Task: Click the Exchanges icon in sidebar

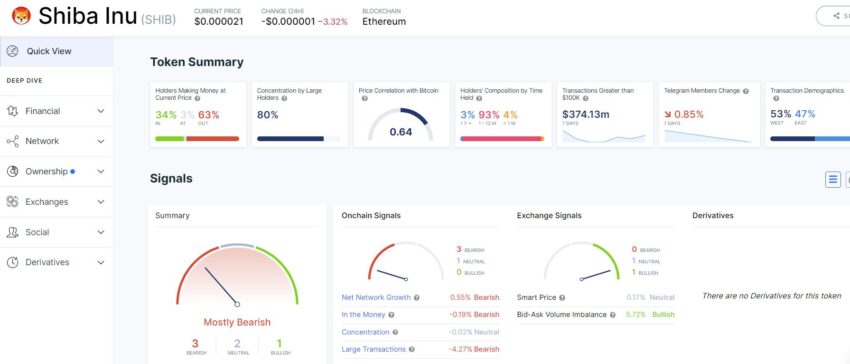Action: click(x=12, y=202)
